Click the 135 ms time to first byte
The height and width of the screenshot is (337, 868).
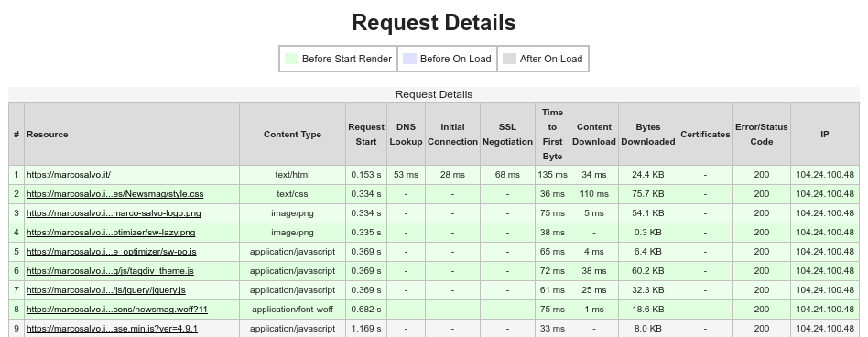[552, 175]
